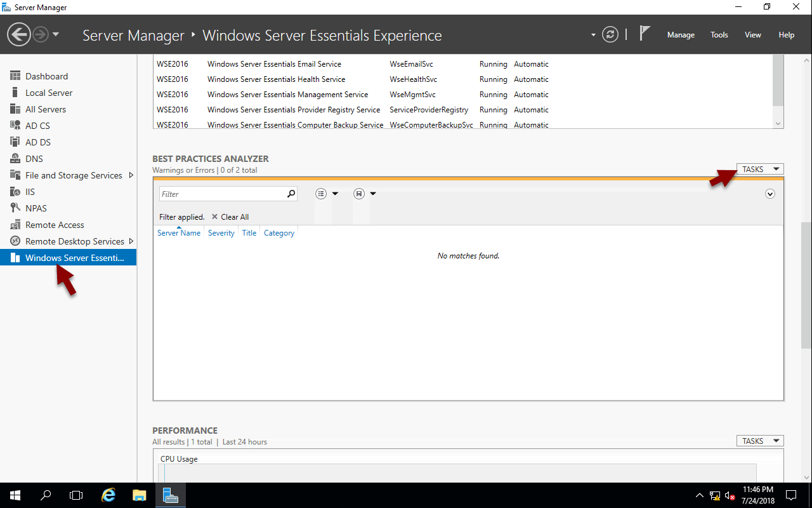Open the Help menu
Screen dimensions: 812x508
point(787,35)
